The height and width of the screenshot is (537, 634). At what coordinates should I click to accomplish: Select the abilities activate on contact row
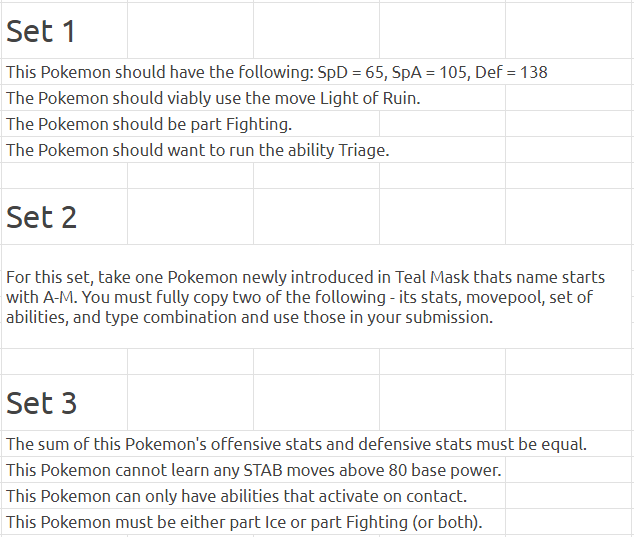tap(253, 496)
